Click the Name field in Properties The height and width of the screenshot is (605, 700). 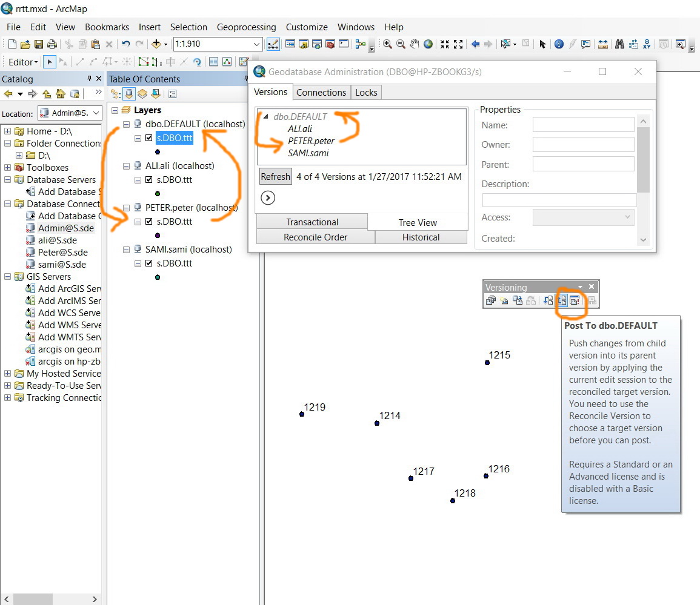(583, 125)
